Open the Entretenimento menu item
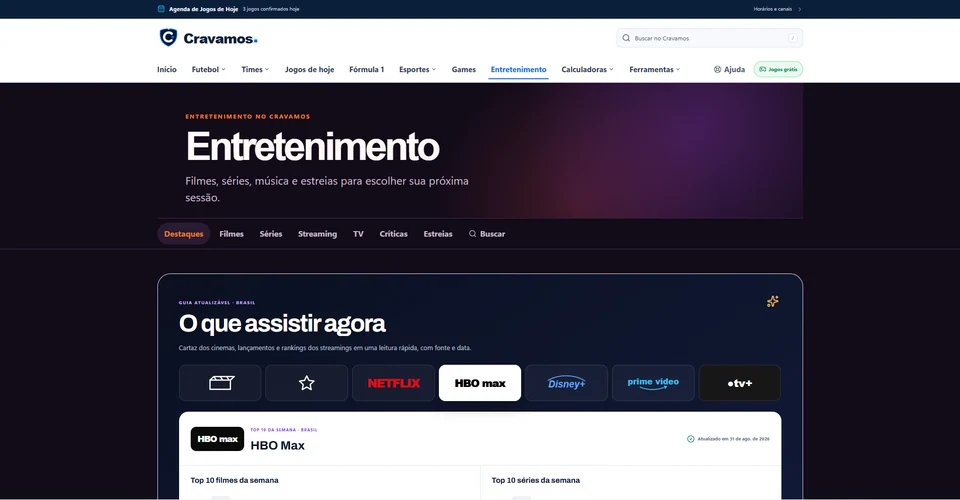Viewport: 960px width, 500px height. tap(519, 69)
